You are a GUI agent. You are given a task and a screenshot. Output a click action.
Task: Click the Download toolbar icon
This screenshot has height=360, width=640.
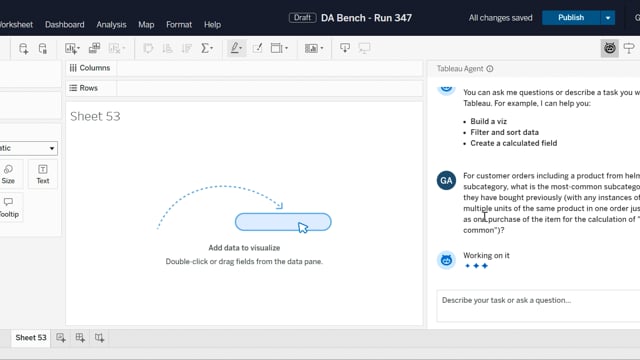point(345,48)
